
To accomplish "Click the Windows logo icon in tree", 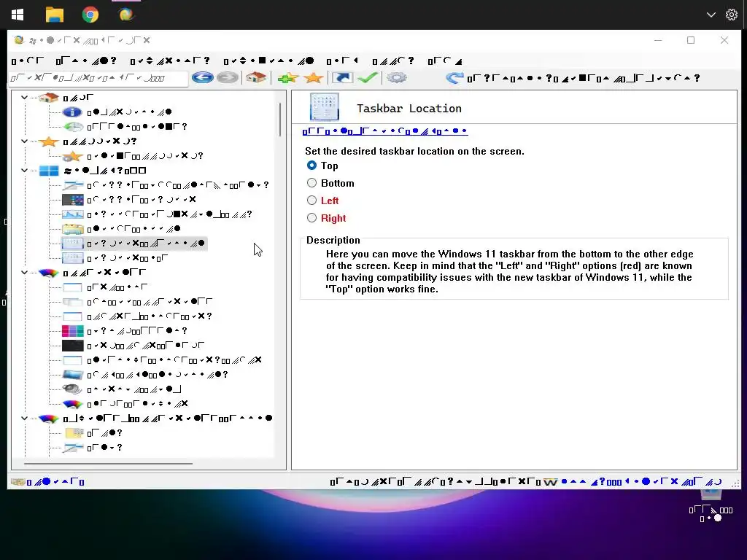I will [49, 171].
